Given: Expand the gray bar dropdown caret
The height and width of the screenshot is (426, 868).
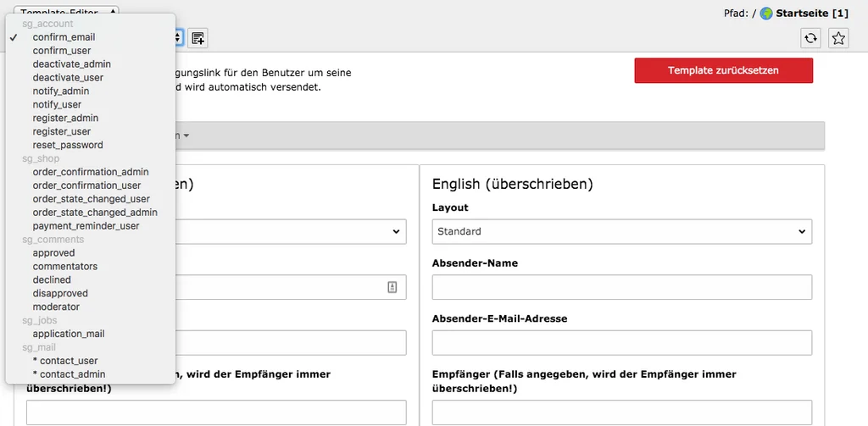Looking at the screenshot, I should [186, 136].
